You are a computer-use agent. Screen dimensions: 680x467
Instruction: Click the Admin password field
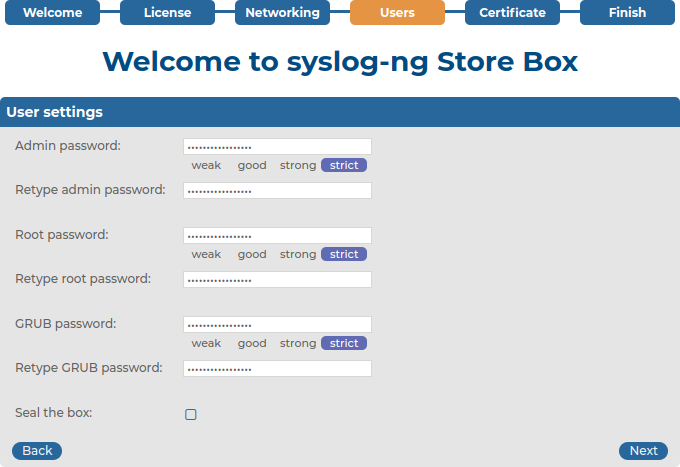(x=277, y=147)
